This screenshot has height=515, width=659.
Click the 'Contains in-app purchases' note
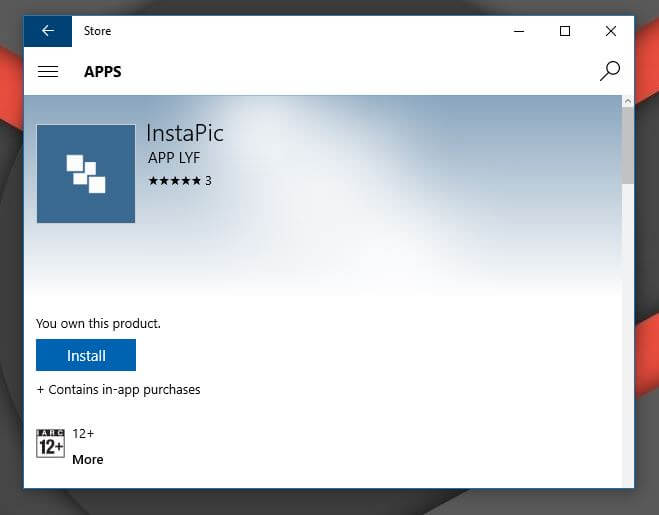(119, 390)
